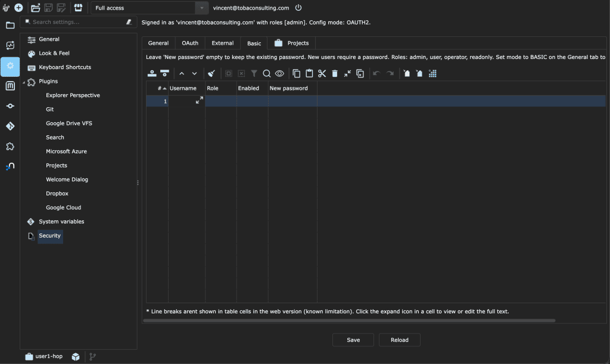
Task: Open the file explorer perspective folder icon
Action: (10, 25)
